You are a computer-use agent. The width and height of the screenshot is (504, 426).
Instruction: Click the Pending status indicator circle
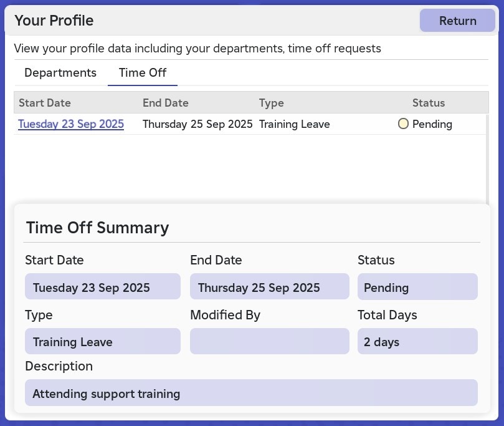pyautogui.click(x=403, y=123)
